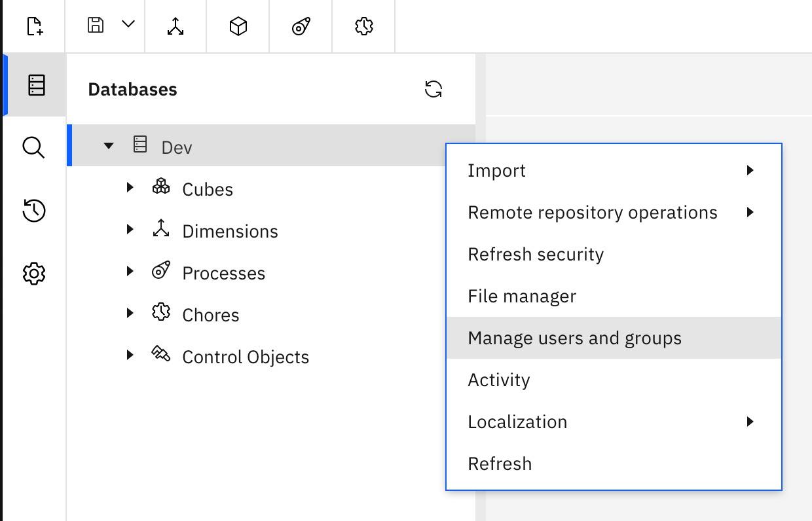This screenshot has width=812, height=521.
Task: Refresh the Databases panel
Action: (434, 89)
